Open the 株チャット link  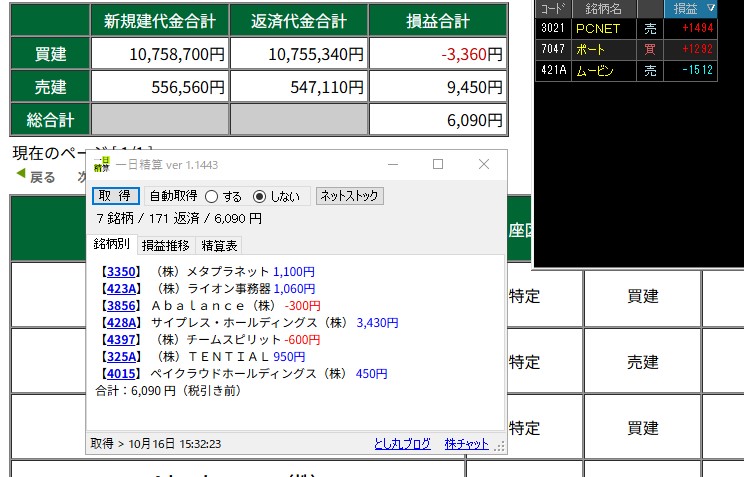pyautogui.click(x=466, y=443)
